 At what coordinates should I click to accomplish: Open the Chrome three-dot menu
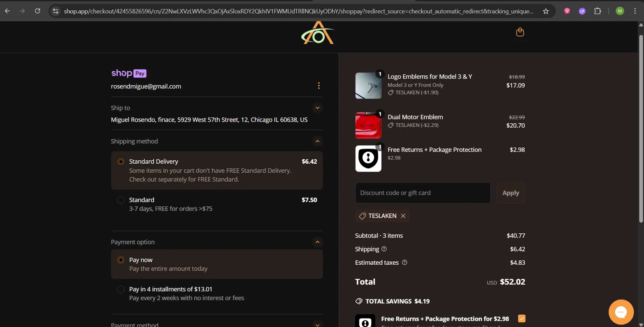pos(635,11)
